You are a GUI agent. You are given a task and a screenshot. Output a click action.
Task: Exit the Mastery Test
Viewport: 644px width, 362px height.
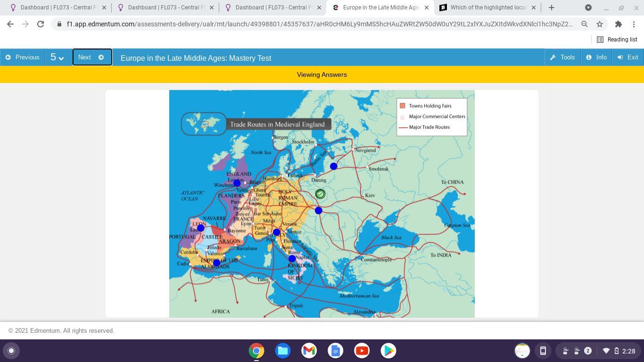coord(628,58)
